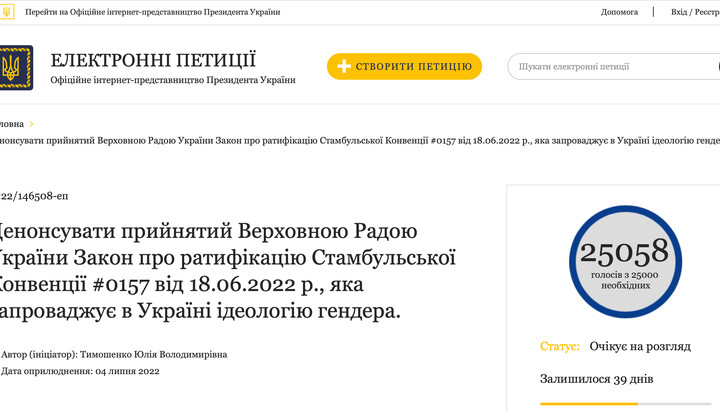Click the plus icon on the create button

pyautogui.click(x=344, y=67)
